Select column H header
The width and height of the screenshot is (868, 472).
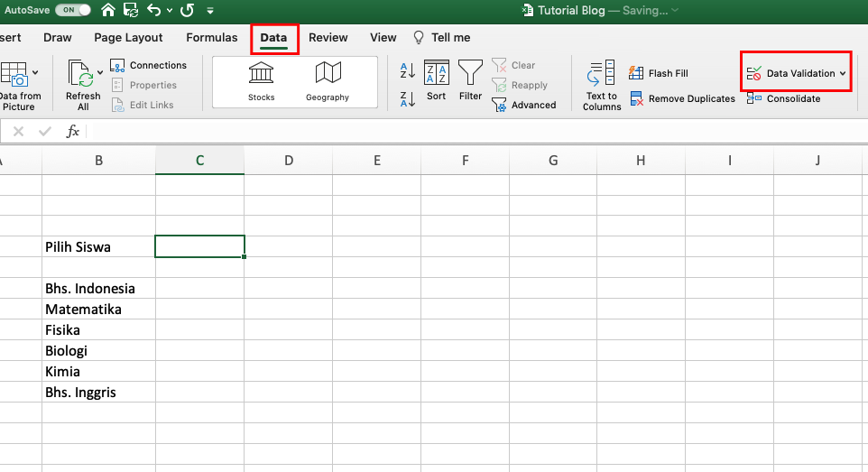coord(641,161)
